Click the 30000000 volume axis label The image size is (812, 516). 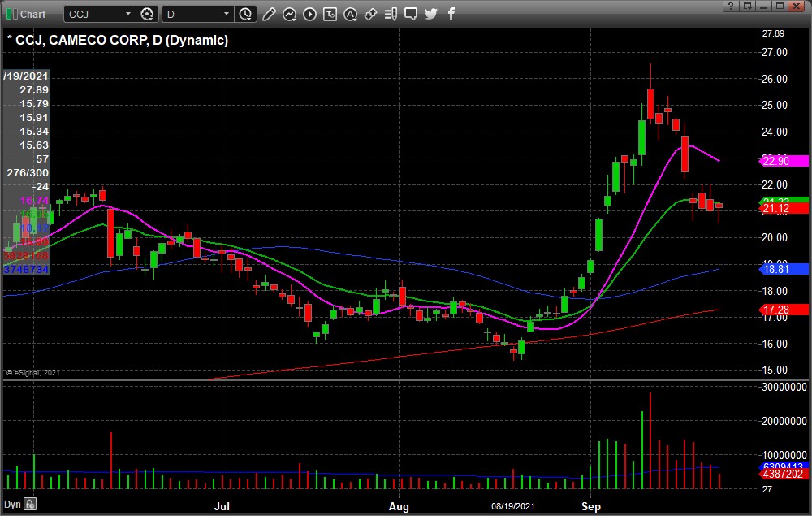pos(784,387)
